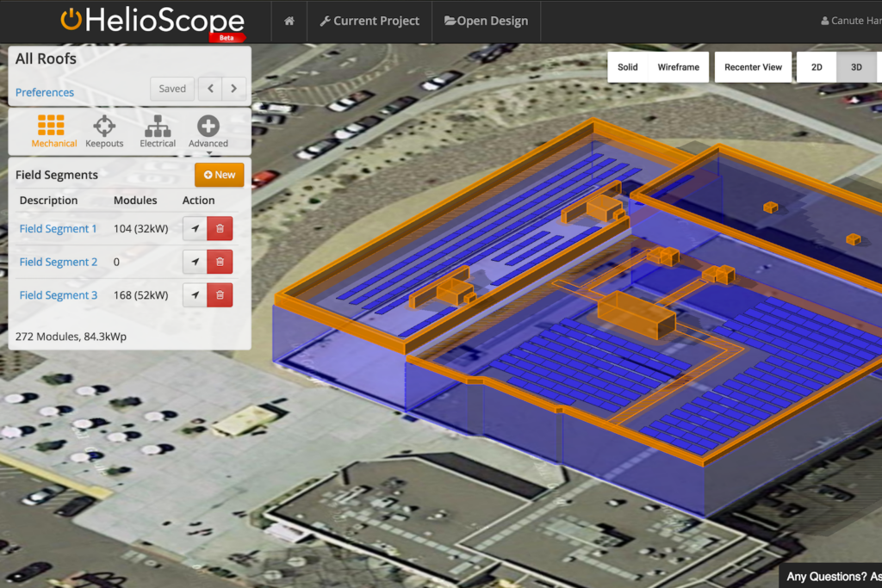Go to next design step arrow

point(234,89)
